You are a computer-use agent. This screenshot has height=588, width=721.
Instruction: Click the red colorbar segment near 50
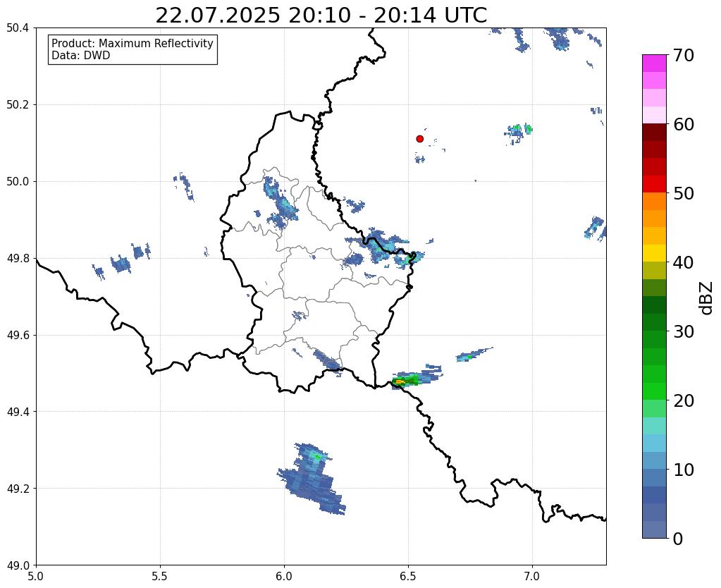click(654, 184)
